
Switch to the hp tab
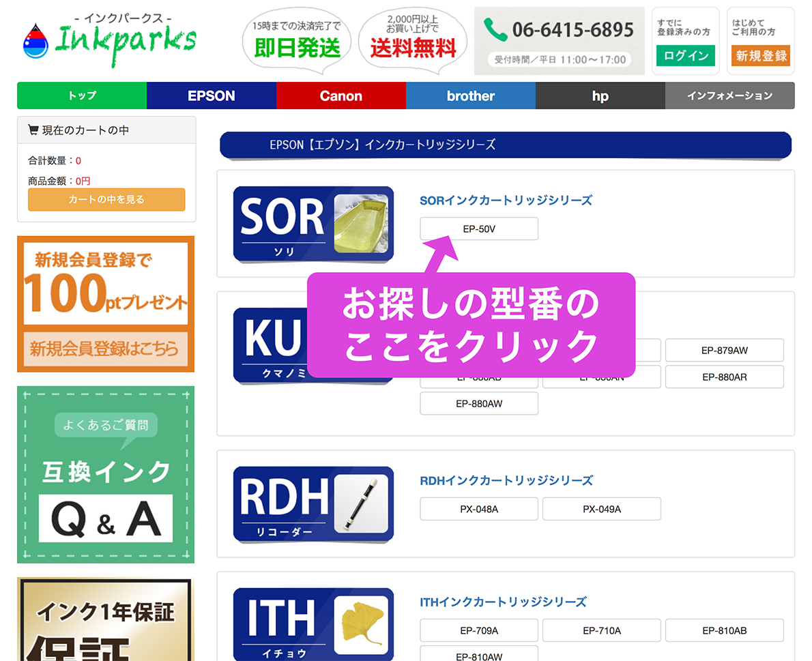point(600,96)
